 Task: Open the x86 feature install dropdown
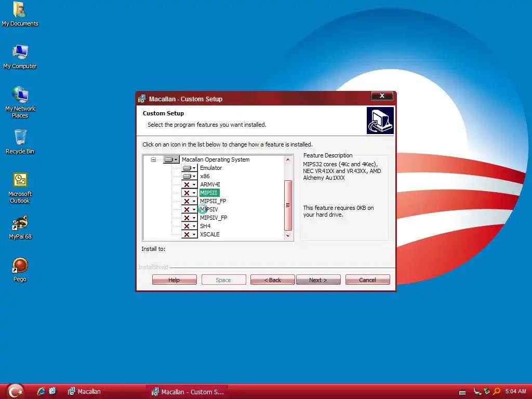pos(189,177)
